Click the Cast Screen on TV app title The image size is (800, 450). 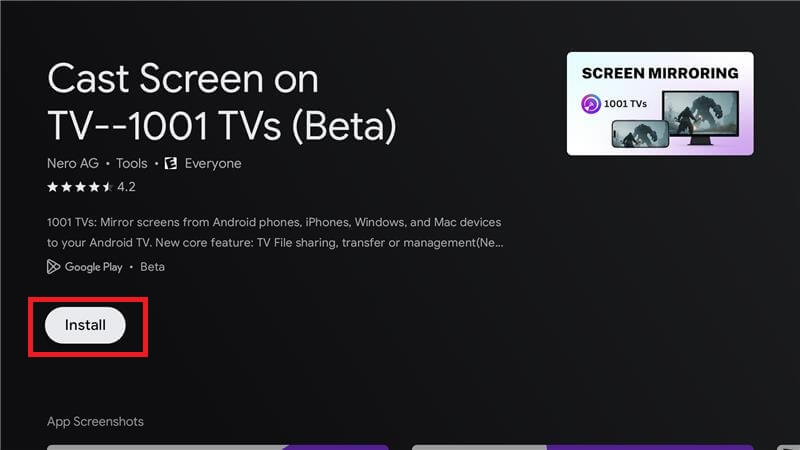tap(222, 102)
